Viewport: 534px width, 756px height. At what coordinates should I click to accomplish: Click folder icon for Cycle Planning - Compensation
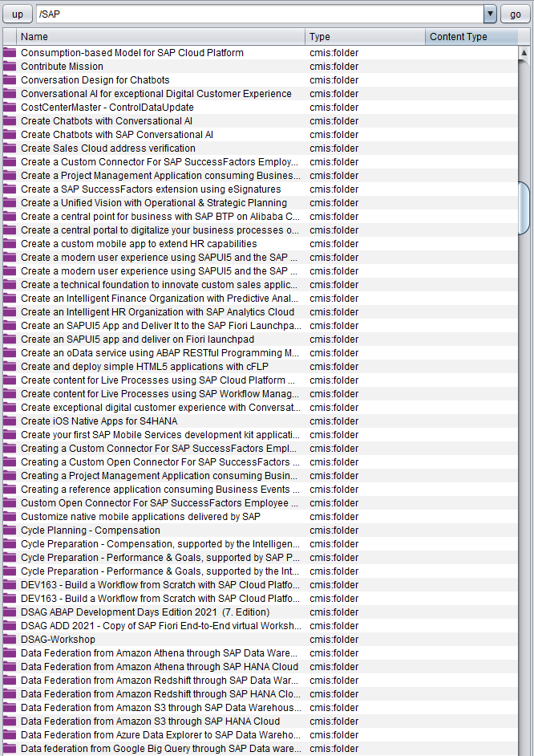[x=10, y=530]
